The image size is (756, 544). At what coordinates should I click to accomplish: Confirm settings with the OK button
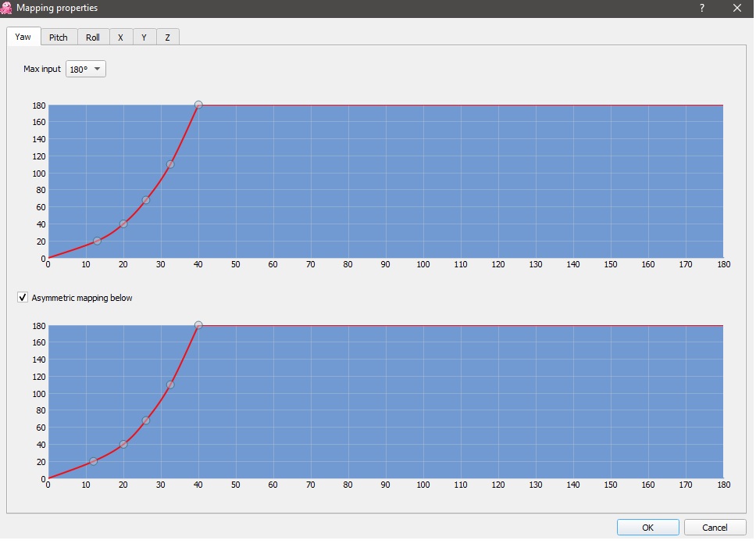pos(648,528)
